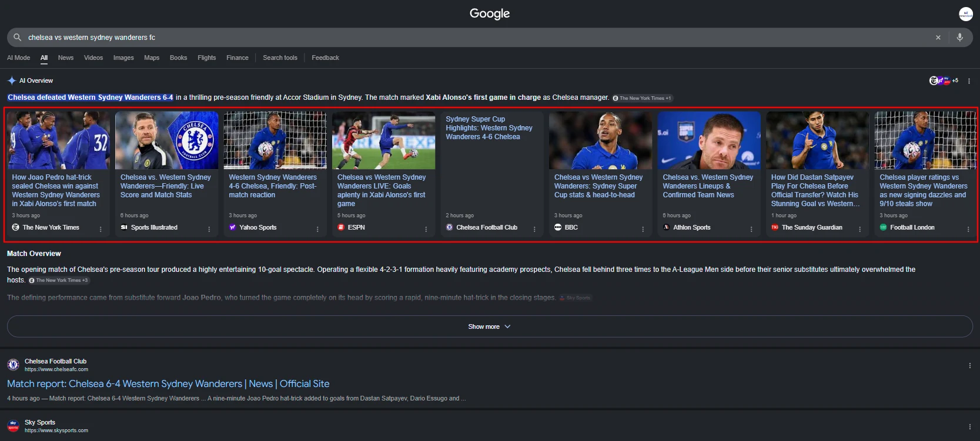Click the ESPN source logo icon

pos(341,227)
